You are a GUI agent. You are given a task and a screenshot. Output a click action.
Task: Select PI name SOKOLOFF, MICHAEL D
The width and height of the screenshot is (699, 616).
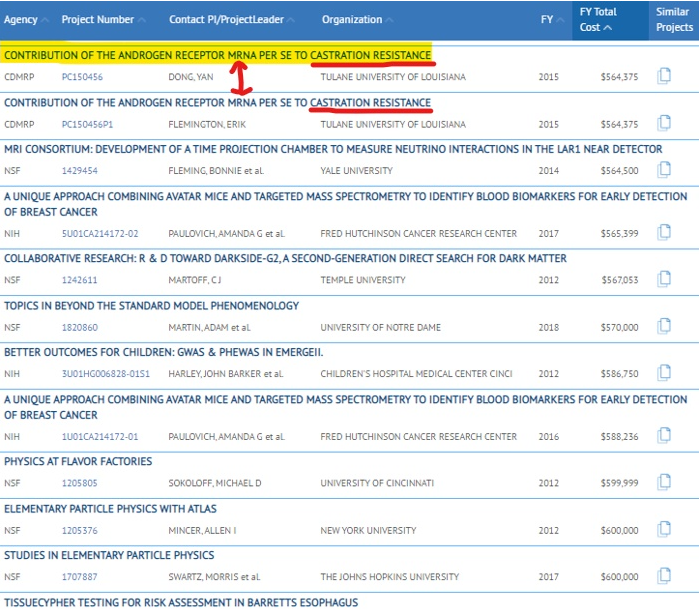coord(215,483)
